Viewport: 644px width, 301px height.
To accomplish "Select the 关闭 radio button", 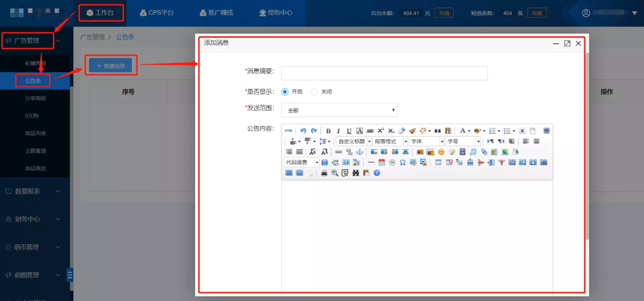I will [314, 92].
